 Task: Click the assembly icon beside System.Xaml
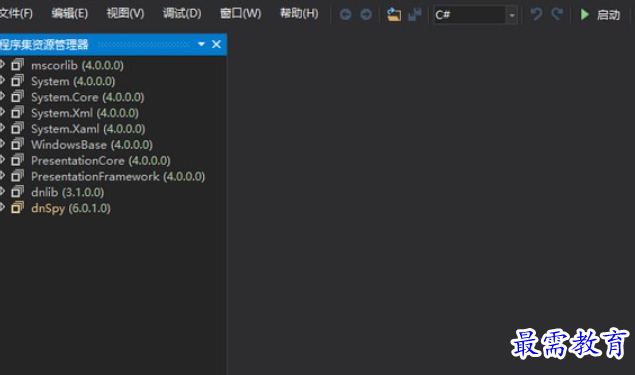click(17, 128)
